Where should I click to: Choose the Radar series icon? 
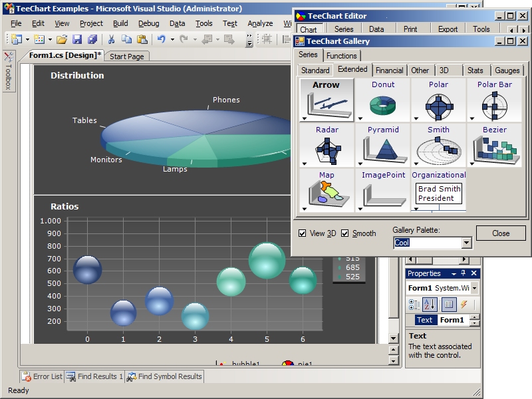pyautogui.click(x=327, y=145)
